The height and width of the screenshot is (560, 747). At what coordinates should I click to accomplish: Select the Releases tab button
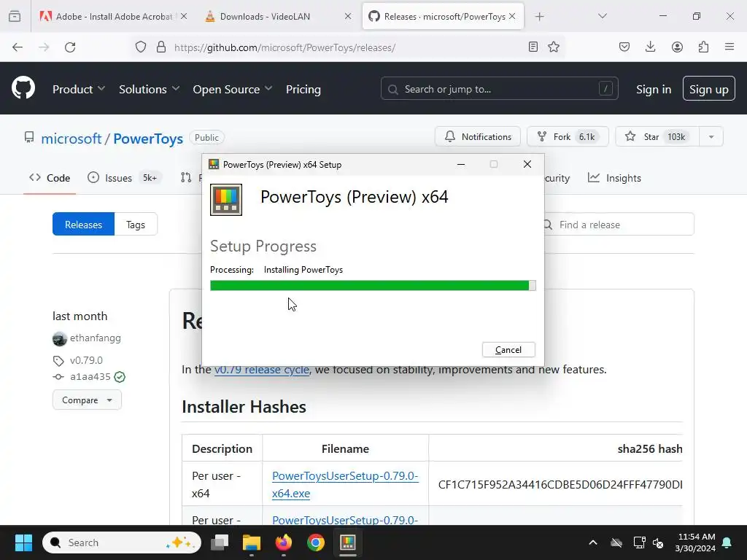click(83, 225)
